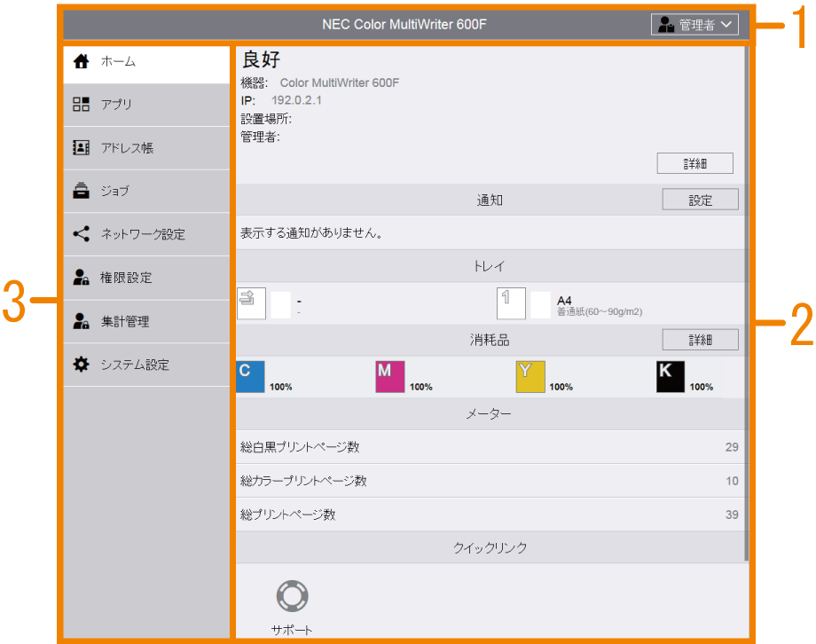The width and height of the screenshot is (816, 644).
Task: Click the black K toner swatch
Action: pos(670,377)
